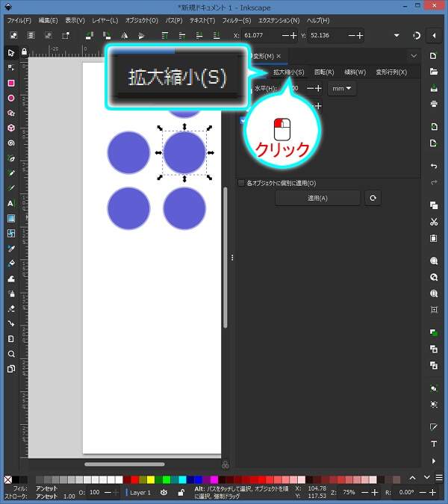The width and height of the screenshot is (448, 504).
Task: Click the Undo arrow icon
Action: [x=434, y=166]
